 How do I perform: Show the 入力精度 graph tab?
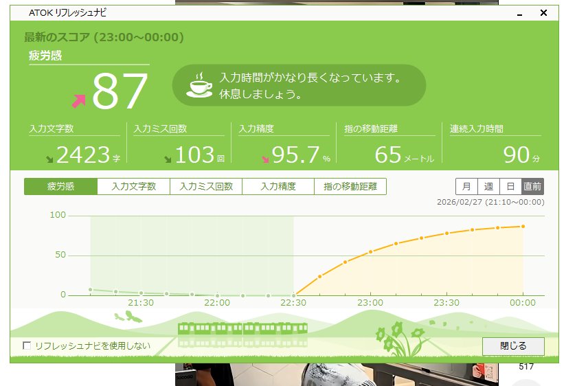point(278,187)
